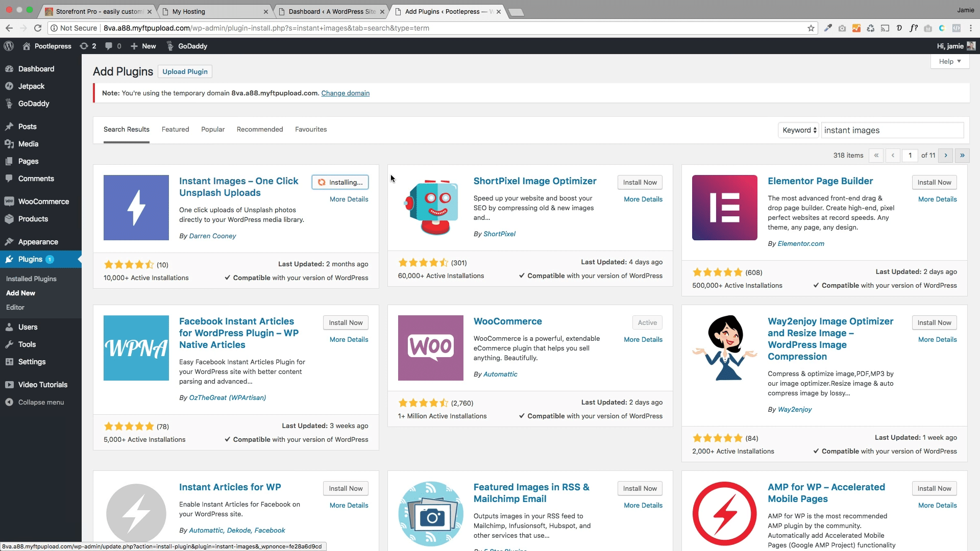The height and width of the screenshot is (551, 980).
Task: Click the Upload Plugin button
Action: pyautogui.click(x=185, y=71)
